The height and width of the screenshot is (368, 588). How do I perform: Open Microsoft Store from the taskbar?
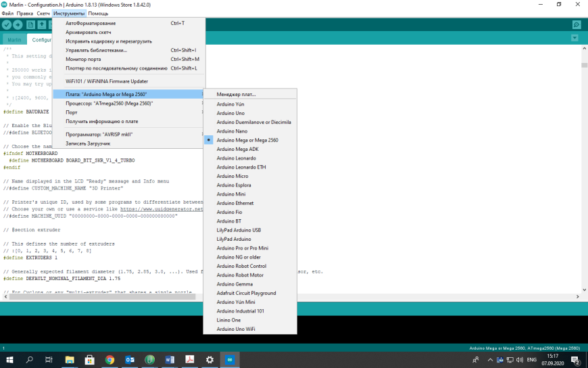[x=90, y=360]
